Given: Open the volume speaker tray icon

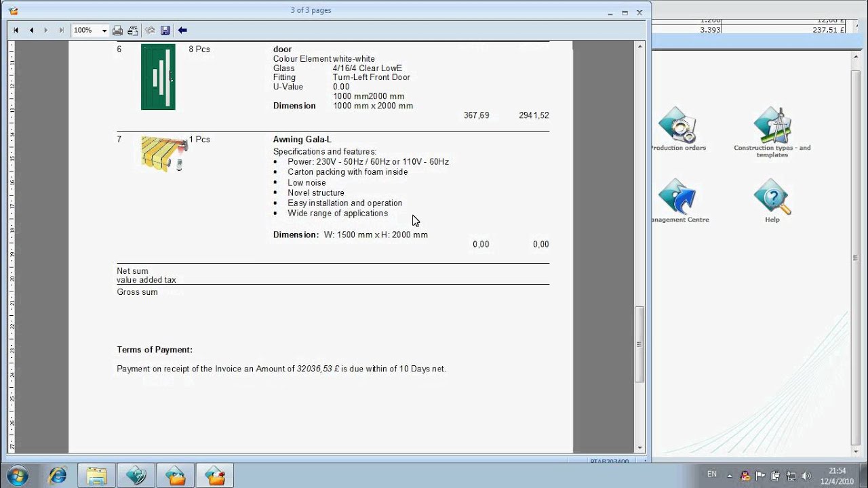Looking at the screenshot, I should 806,476.
